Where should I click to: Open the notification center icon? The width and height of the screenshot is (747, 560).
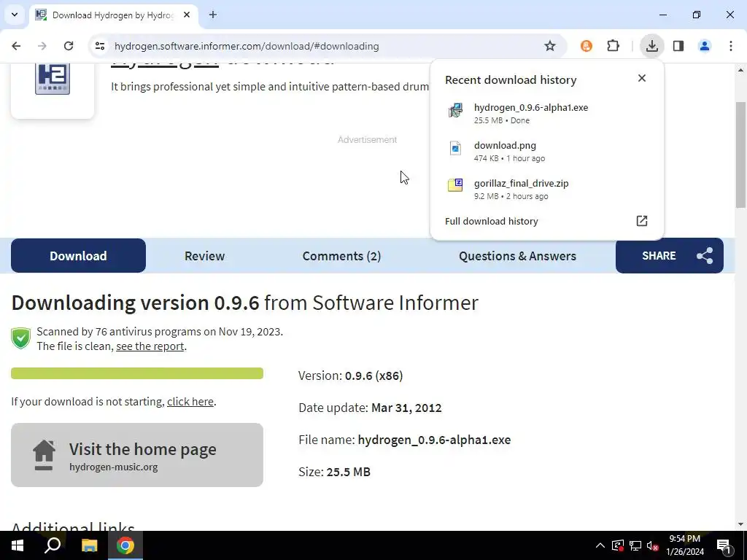pyautogui.click(x=724, y=545)
